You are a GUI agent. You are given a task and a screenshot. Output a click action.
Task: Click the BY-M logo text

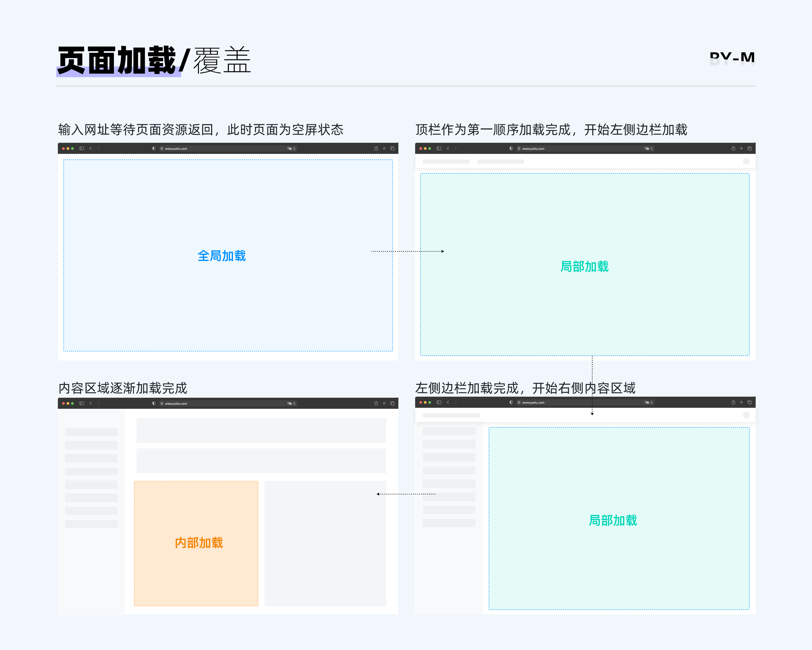coord(732,57)
